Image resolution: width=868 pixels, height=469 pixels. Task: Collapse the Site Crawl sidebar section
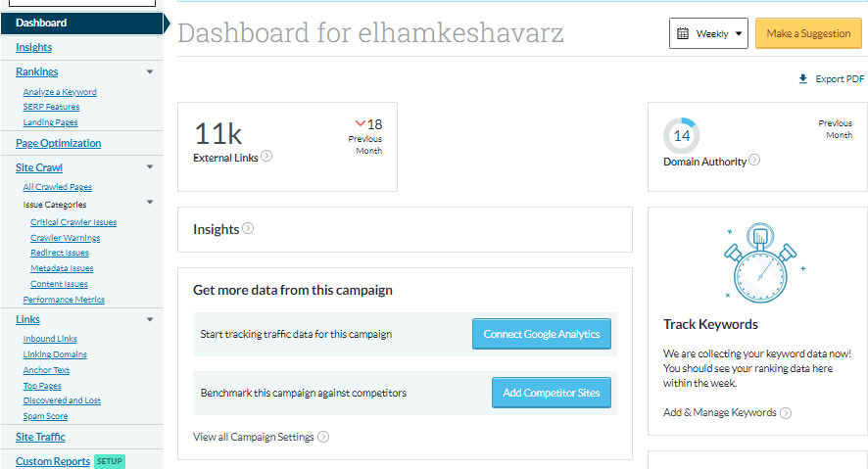coord(150,167)
